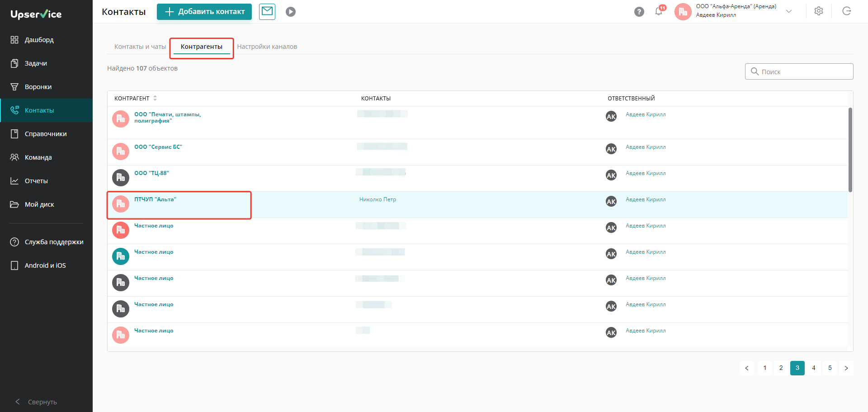Click the logout icon
This screenshot has height=412, width=868.
[847, 11]
